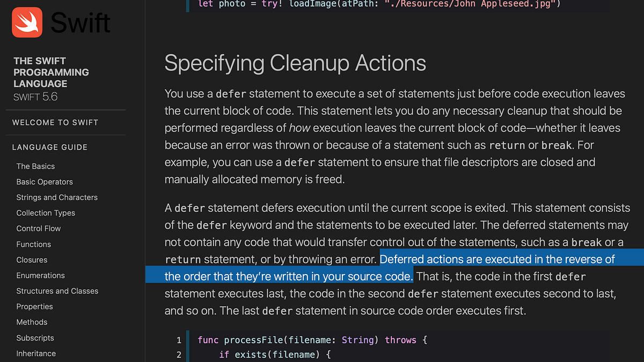
Task: Open the Inheritance chapter
Action: pos(36,353)
